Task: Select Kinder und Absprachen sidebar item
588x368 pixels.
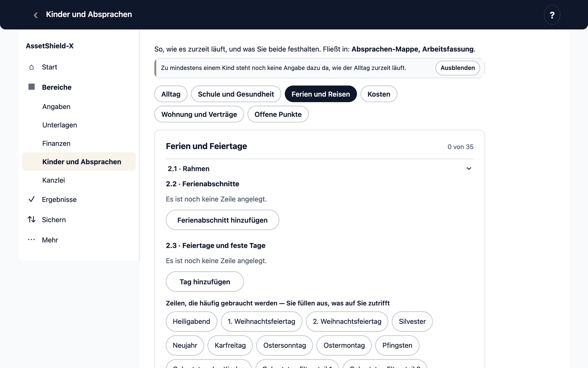Action: tap(79, 162)
